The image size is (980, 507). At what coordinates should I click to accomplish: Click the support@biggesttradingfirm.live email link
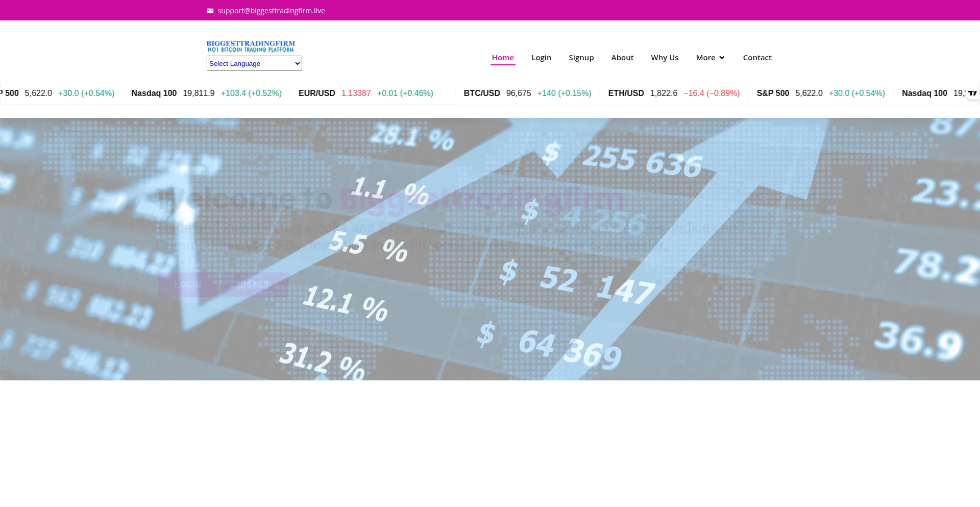(x=271, y=10)
